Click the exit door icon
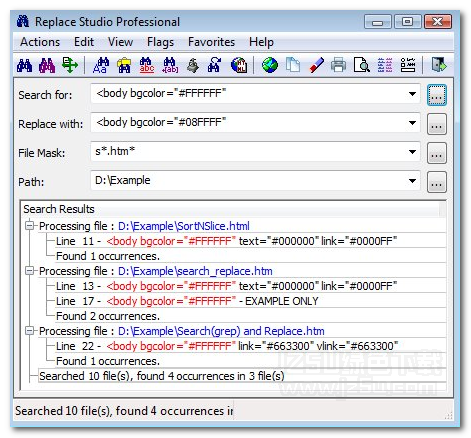The height and width of the screenshot is (438, 471). tap(439, 65)
